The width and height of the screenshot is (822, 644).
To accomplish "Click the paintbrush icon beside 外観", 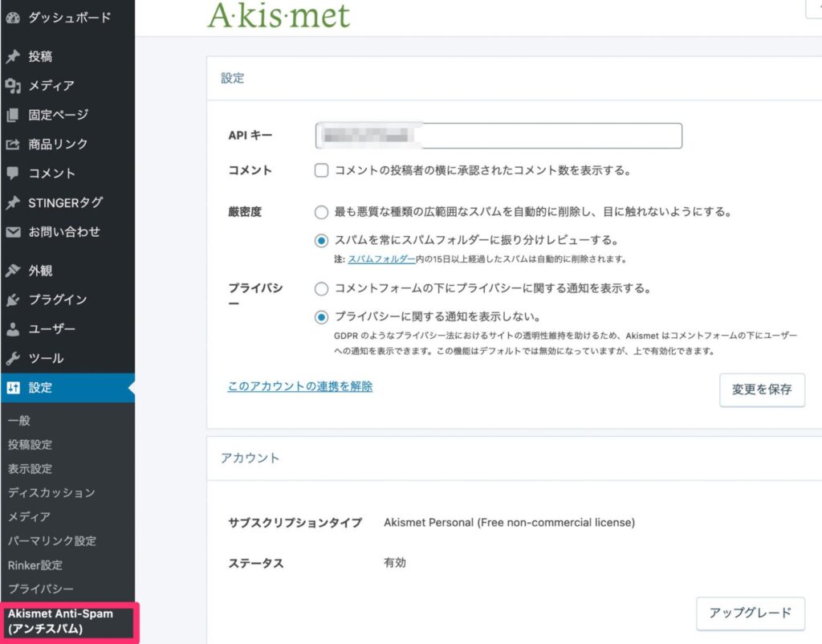I will (13, 271).
